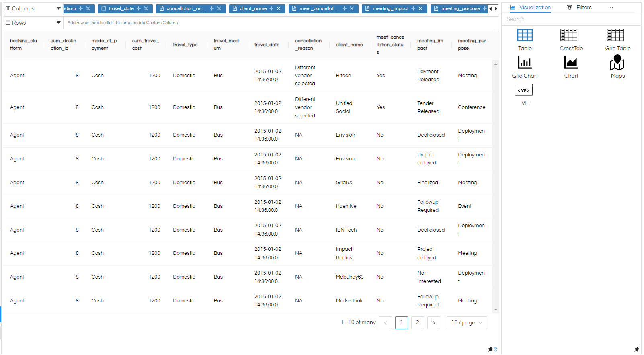Click the Mabuhay63 client cell
This screenshot has height=355, width=644.
pyautogui.click(x=350, y=277)
